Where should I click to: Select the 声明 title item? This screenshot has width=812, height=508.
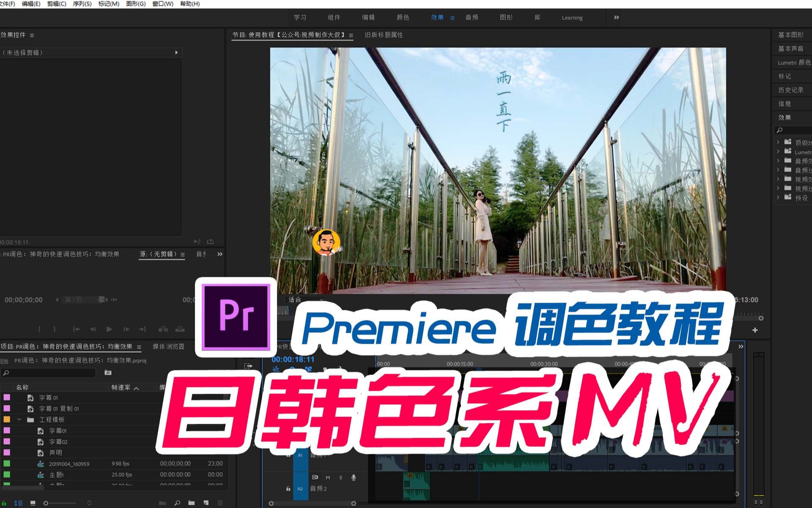pos(55,453)
